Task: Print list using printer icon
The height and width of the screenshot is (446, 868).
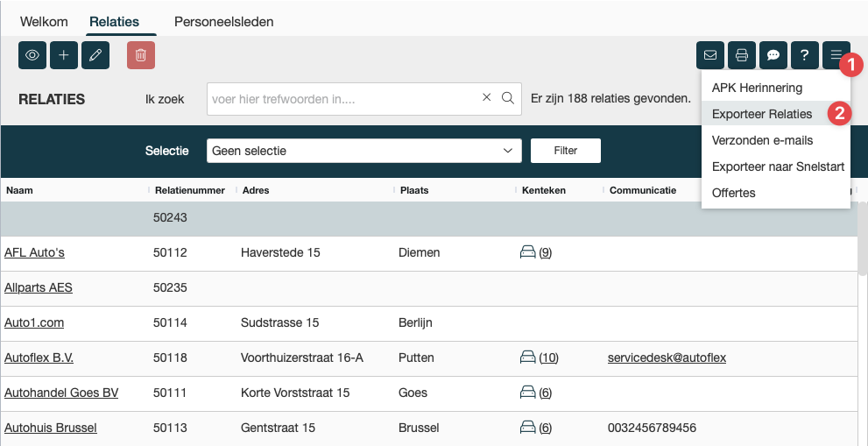Action: click(742, 55)
